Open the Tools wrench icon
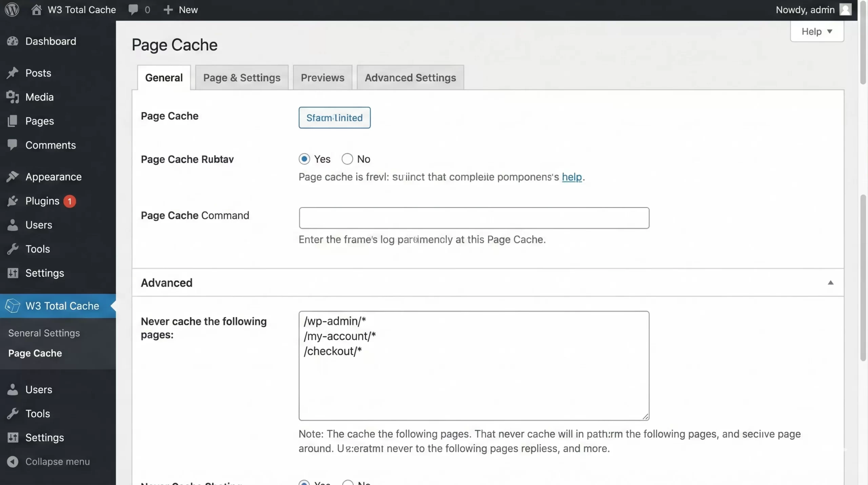The height and width of the screenshot is (485, 868). pyautogui.click(x=13, y=249)
